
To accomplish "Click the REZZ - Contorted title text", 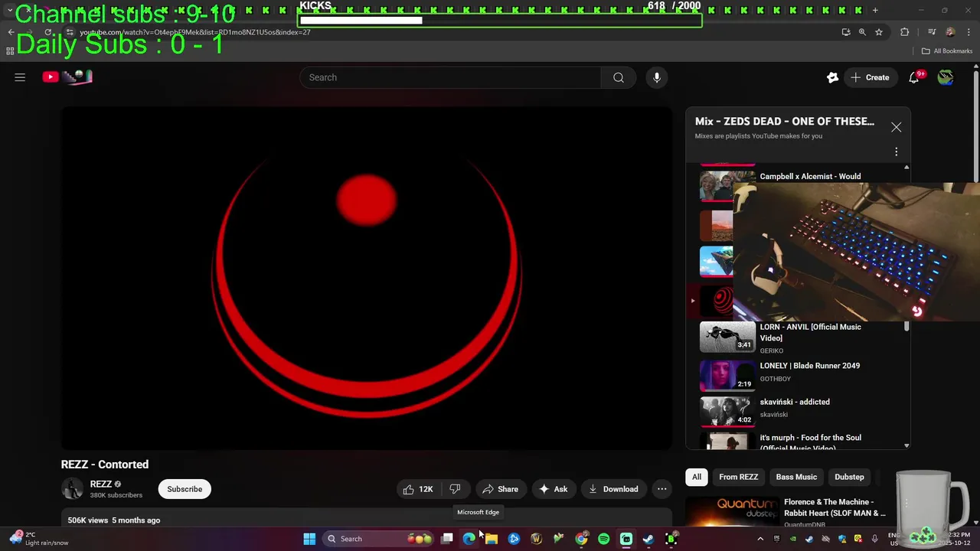I will point(105,465).
